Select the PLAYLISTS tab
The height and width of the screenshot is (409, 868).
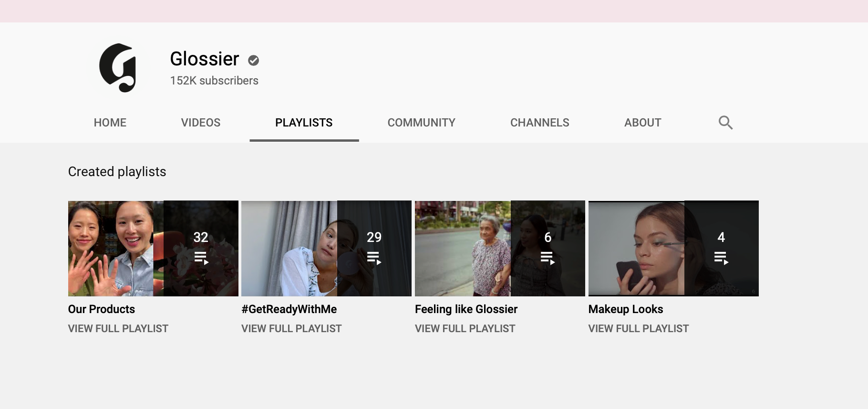point(304,123)
